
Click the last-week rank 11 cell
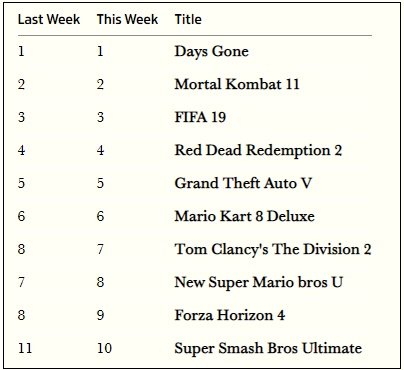point(25,348)
